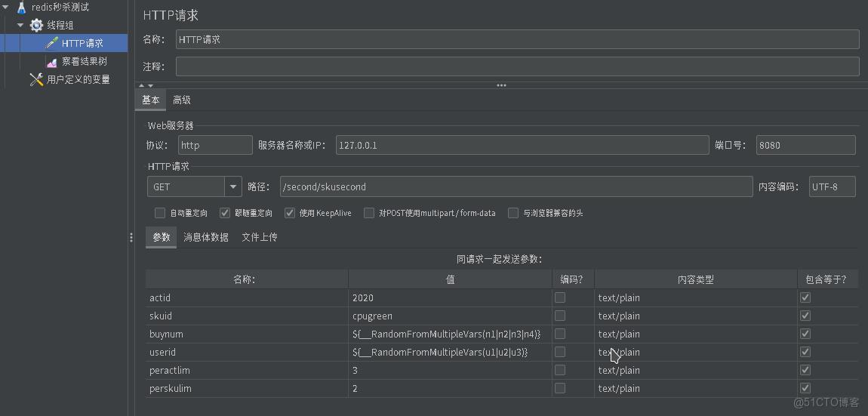Click the 端口号 field showing 8080

click(x=806, y=145)
